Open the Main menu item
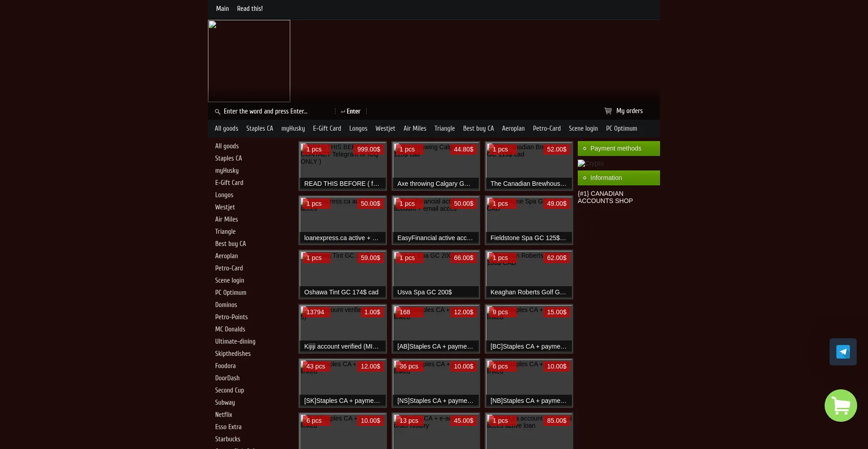 (x=222, y=9)
